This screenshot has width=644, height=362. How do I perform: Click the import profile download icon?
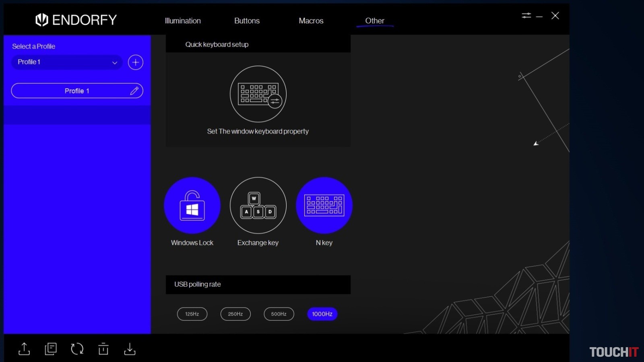130,349
